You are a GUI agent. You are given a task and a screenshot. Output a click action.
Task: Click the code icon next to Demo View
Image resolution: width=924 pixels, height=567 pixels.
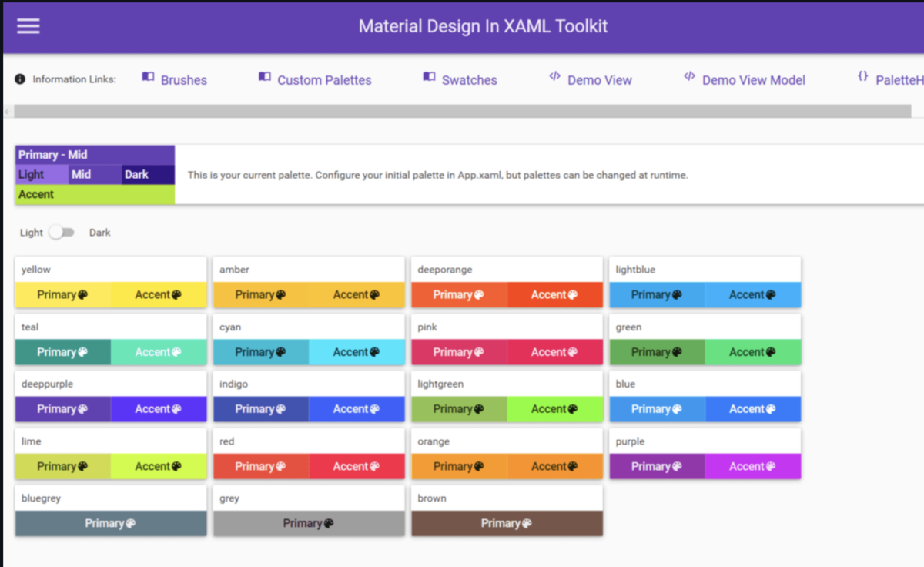554,75
